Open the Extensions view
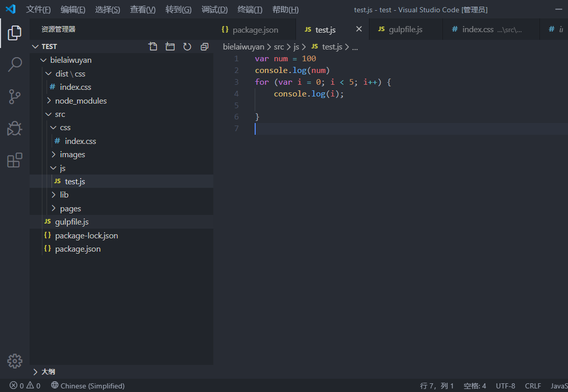This screenshot has height=392, width=568. click(x=14, y=160)
